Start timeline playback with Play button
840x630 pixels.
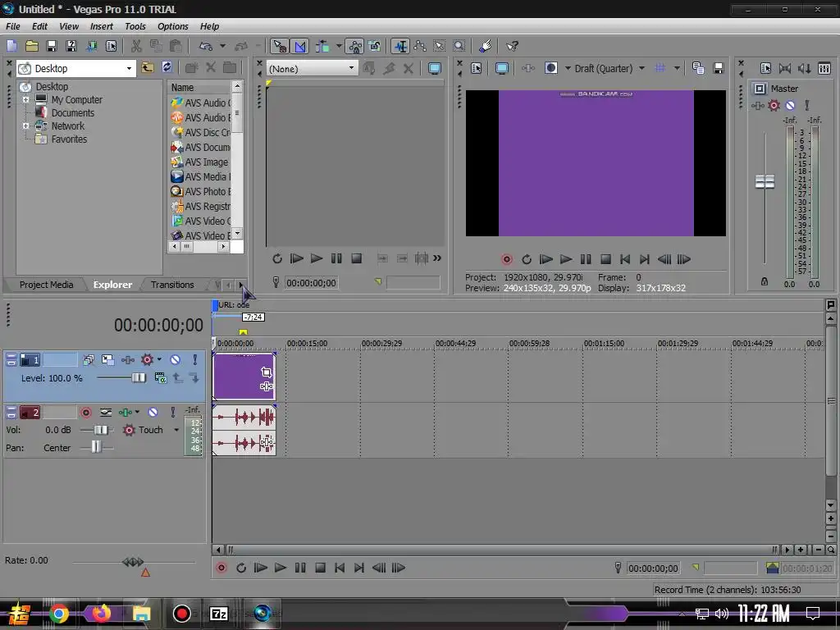point(281,568)
